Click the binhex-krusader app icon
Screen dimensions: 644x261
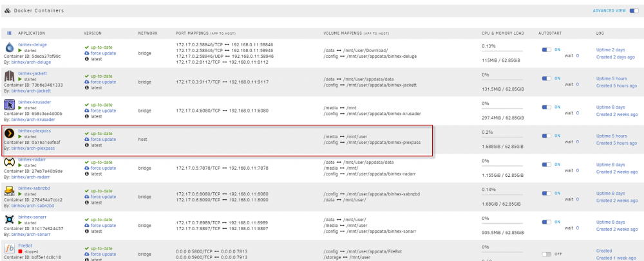(x=9, y=105)
